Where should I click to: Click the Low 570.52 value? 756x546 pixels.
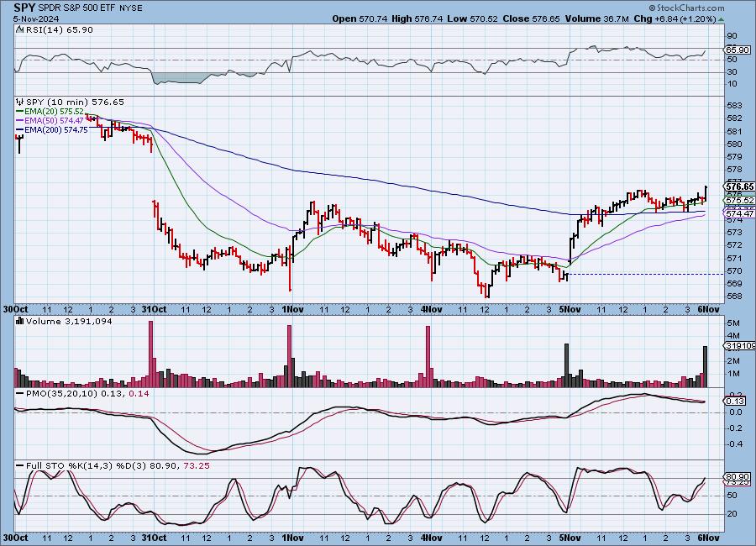click(472, 18)
